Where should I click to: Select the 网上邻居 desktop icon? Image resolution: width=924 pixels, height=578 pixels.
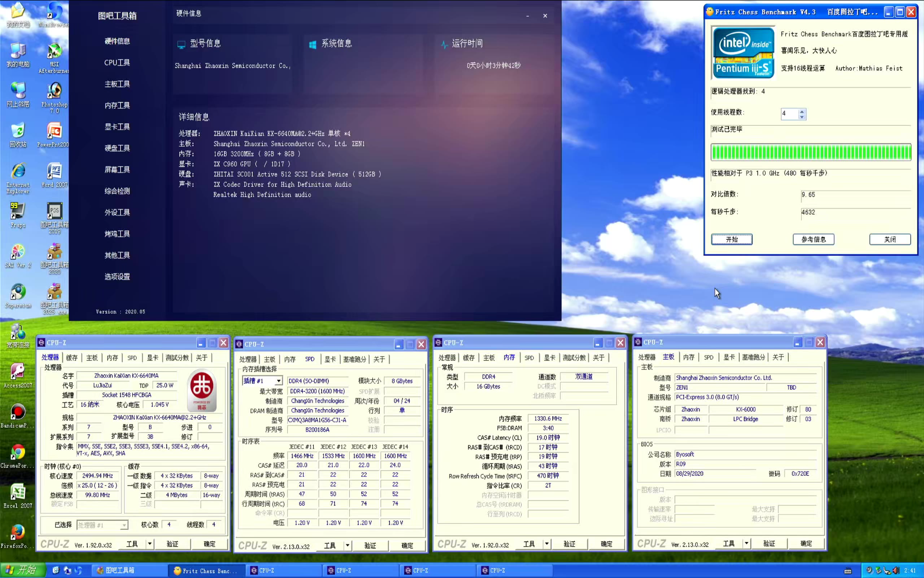click(x=18, y=95)
